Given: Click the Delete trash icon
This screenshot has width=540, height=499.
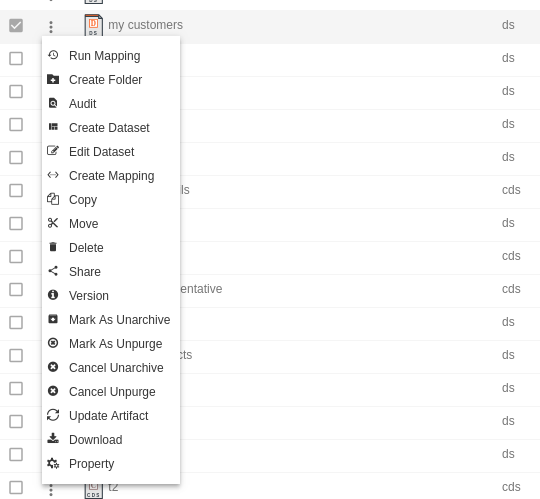Looking at the screenshot, I should 53,247.
